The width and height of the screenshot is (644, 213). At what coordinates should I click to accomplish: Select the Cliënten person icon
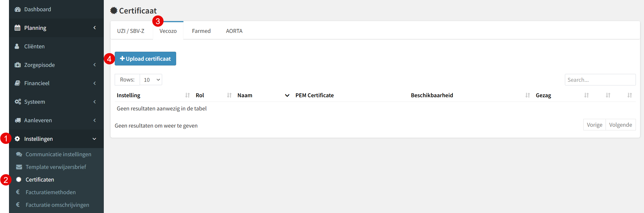point(17,46)
